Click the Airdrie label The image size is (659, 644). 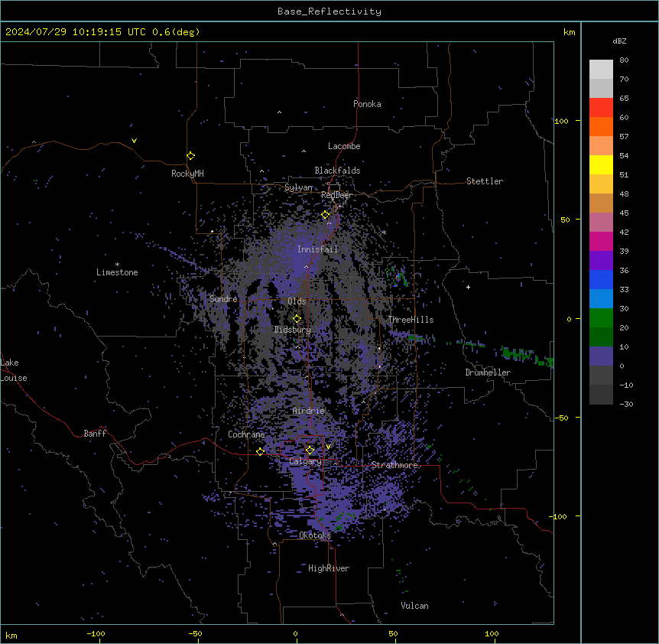[x=308, y=411]
